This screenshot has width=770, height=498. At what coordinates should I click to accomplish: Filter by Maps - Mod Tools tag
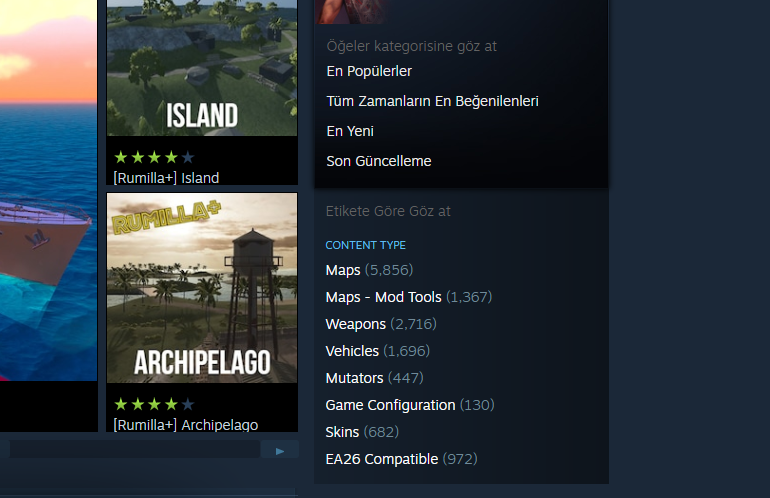click(x=384, y=297)
